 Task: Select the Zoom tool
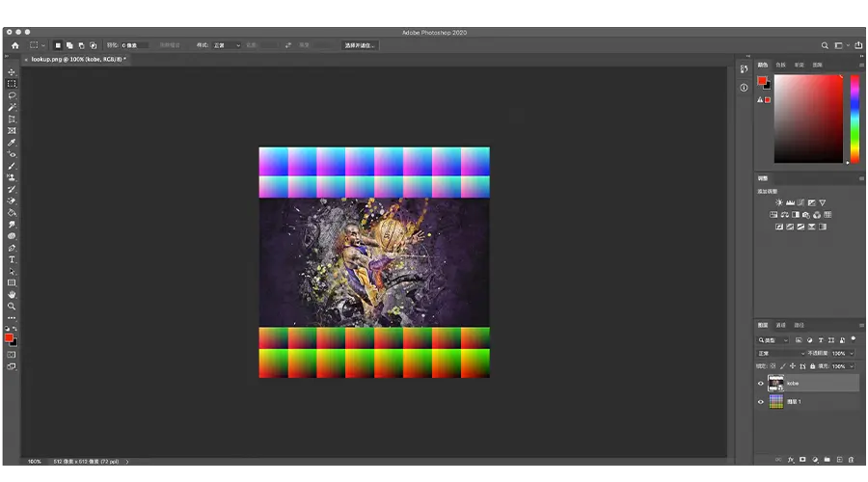click(x=12, y=306)
